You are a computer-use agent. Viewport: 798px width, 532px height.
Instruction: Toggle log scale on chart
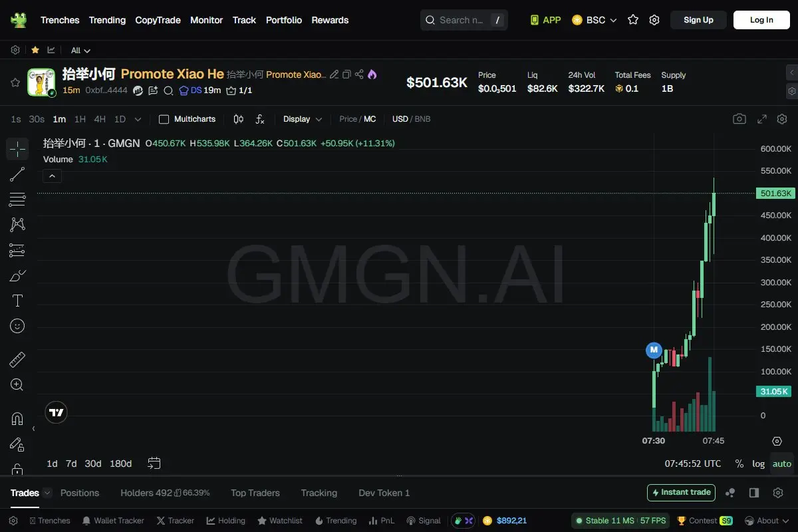[x=758, y=464]
